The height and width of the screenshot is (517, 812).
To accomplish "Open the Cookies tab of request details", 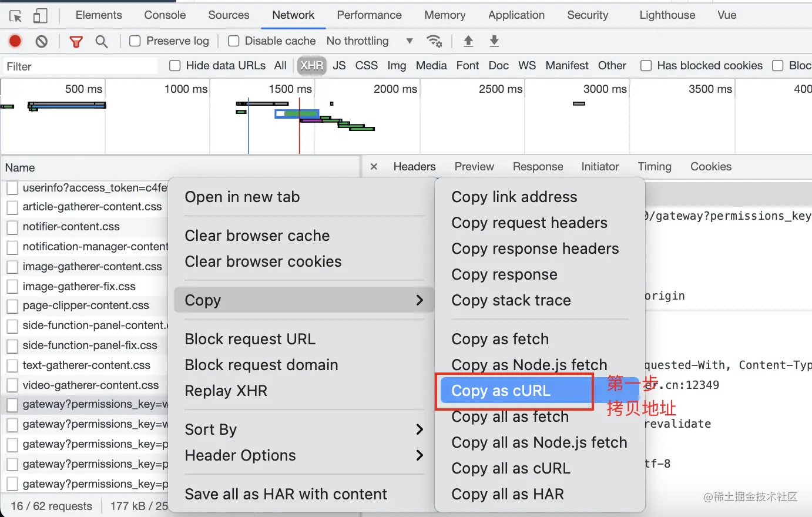I will click(711, 167).
